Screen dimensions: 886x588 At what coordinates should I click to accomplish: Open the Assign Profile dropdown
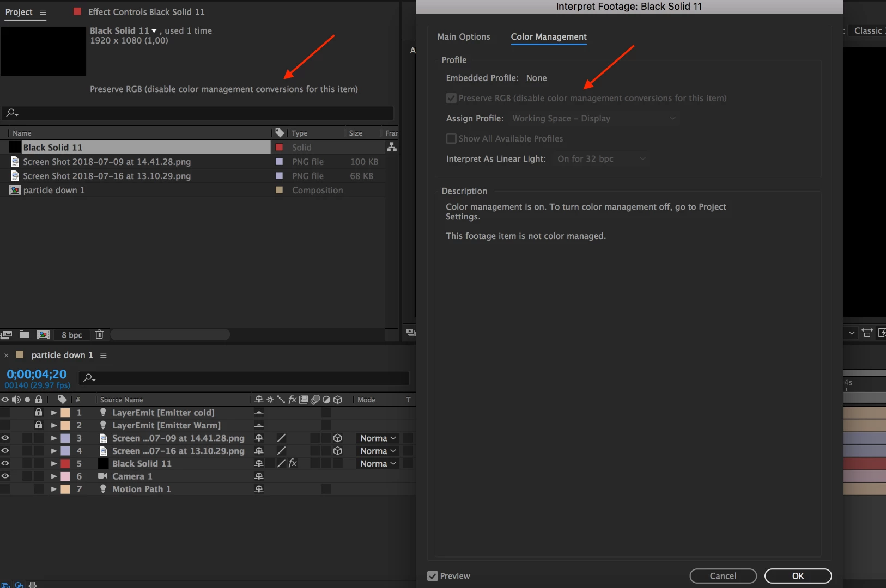coord(594,119)
